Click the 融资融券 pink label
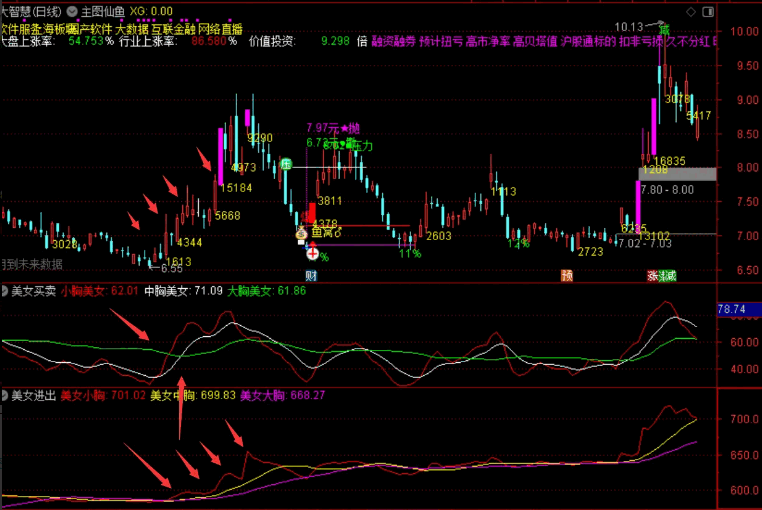This screenshot has height=510, width=762. pos(394,41)
